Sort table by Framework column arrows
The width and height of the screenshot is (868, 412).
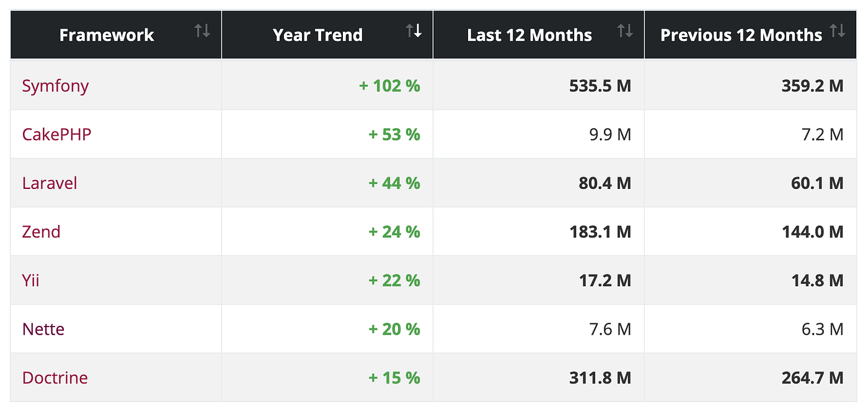click(203, 30)
